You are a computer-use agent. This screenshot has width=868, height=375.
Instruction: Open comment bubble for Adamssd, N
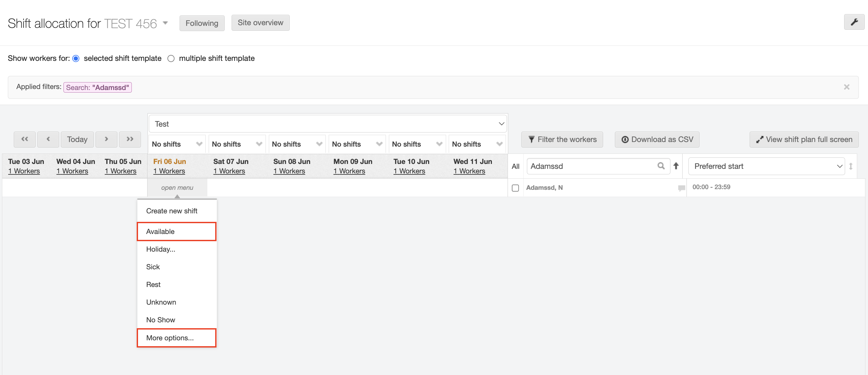tap(681, 188)
